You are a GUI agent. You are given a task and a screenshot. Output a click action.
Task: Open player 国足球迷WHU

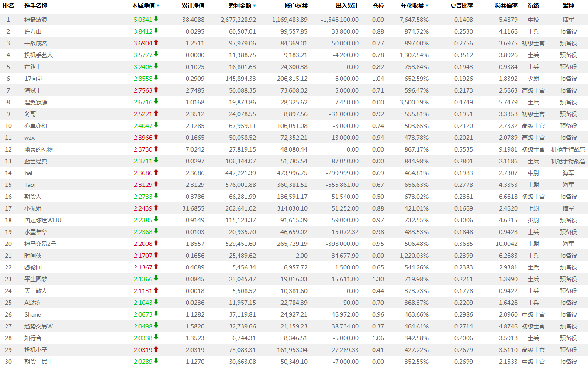pyautogui.click(x=43, y=220)
